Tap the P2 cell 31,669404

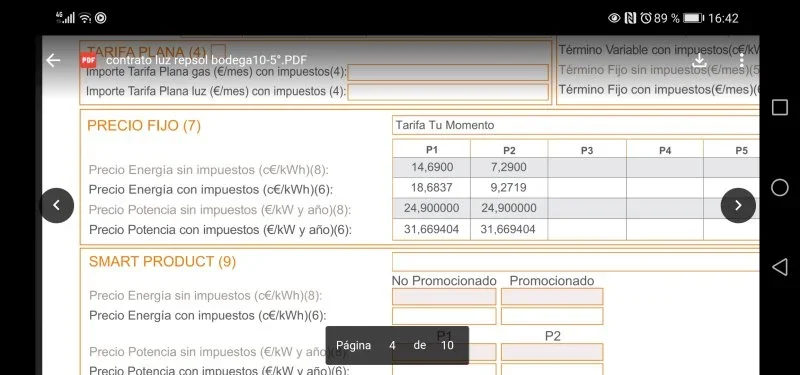(509, 230)
